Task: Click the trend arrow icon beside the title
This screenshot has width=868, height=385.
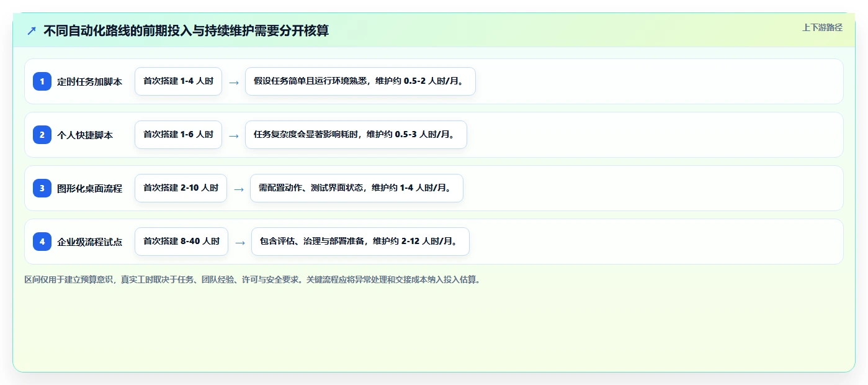Action: coord(32,31)
